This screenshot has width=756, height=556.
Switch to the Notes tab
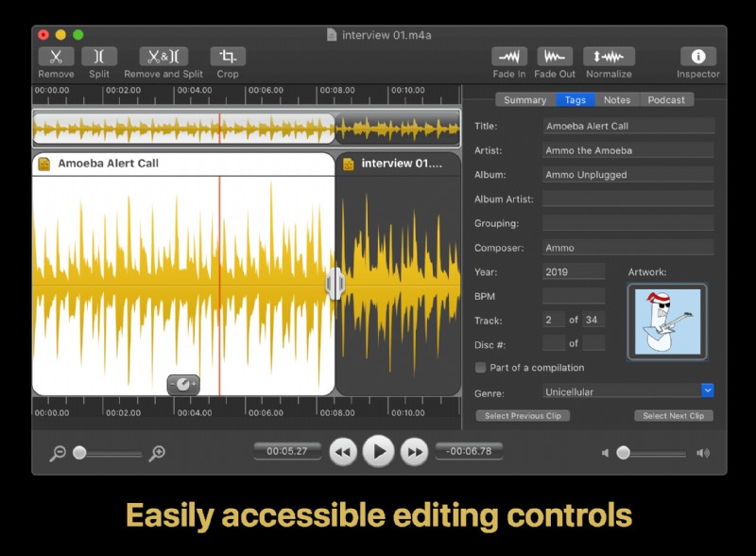click(616, 99)
